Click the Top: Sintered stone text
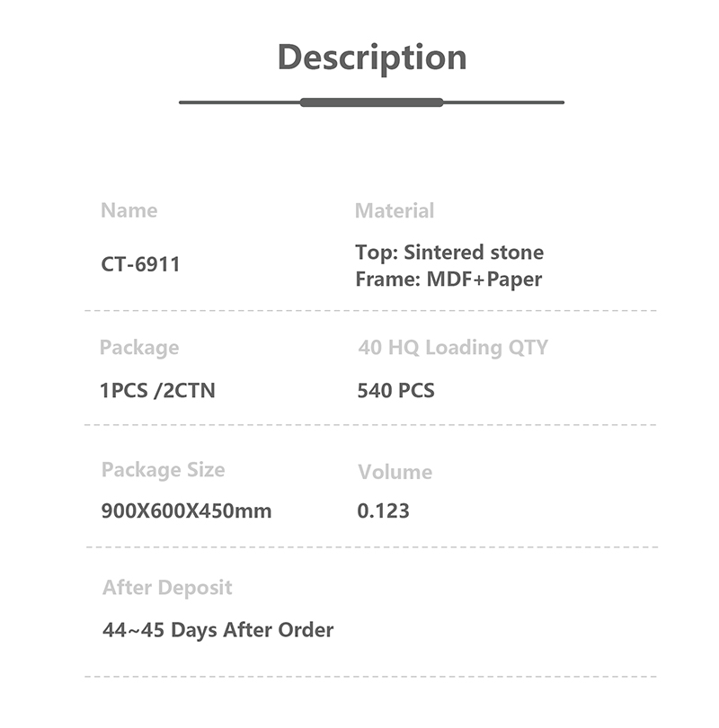719x728 pixels. [449, 253]
